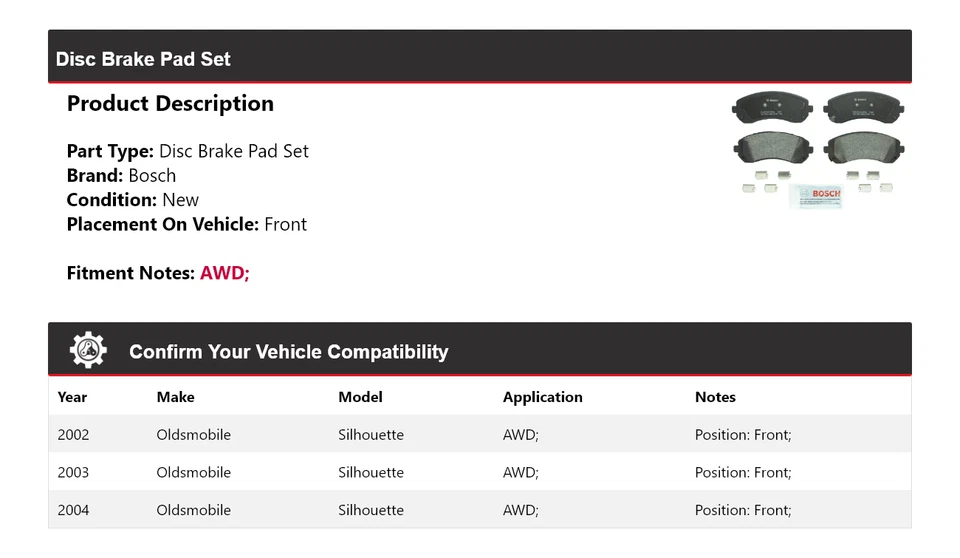
Task: Click Position: Front note in 2003 row
Action: [x=742, y=472]
